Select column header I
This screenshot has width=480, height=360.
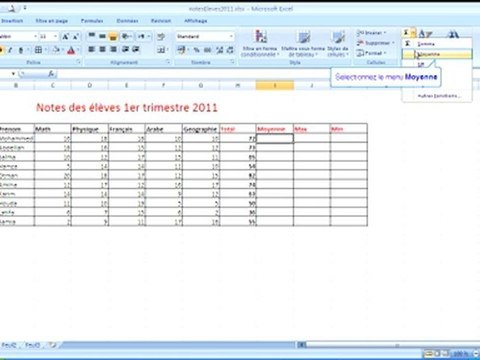(275, 86)
